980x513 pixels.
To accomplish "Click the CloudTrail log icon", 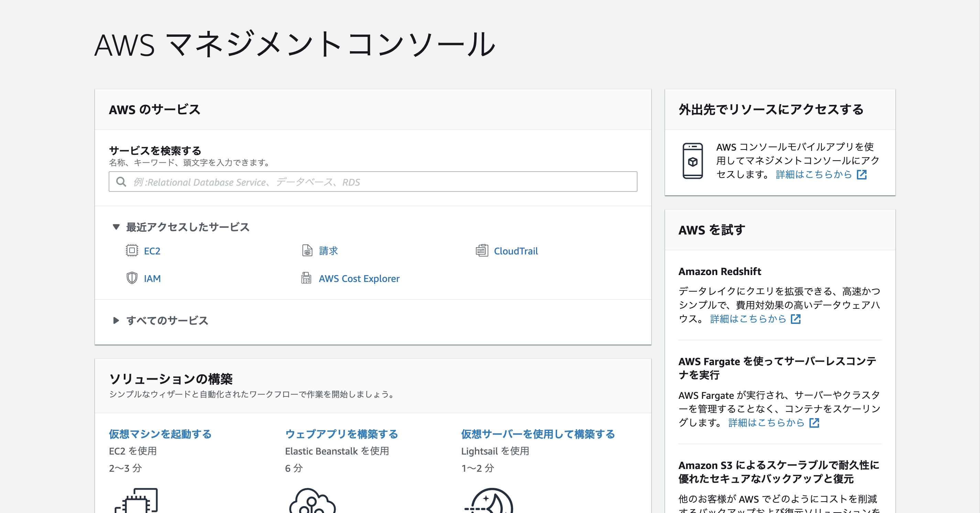I will tap(482, 251).
